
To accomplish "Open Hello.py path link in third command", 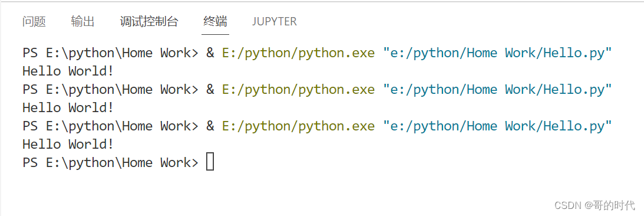I will (497, 126).
